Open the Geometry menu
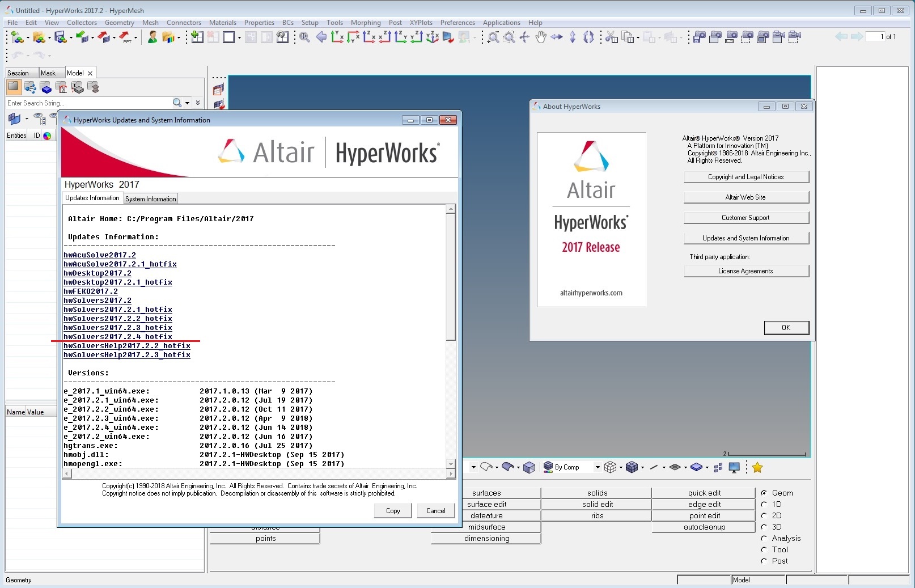Viewport: 915px width, 588px height. point(120,23)
